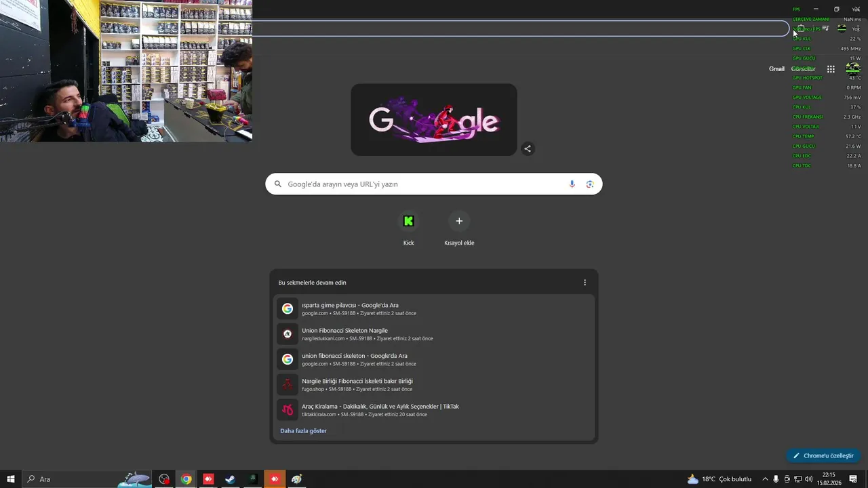This screenshot has width=868, height=488.
Task: Open Google Lens image search icon
Action: (x=590, y=184)
